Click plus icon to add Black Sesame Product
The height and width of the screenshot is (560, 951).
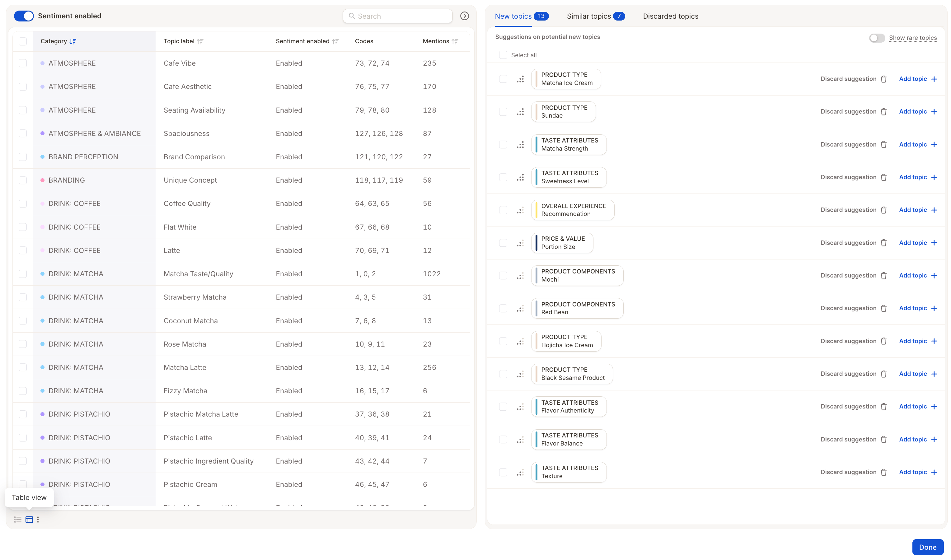coord(934,374)
